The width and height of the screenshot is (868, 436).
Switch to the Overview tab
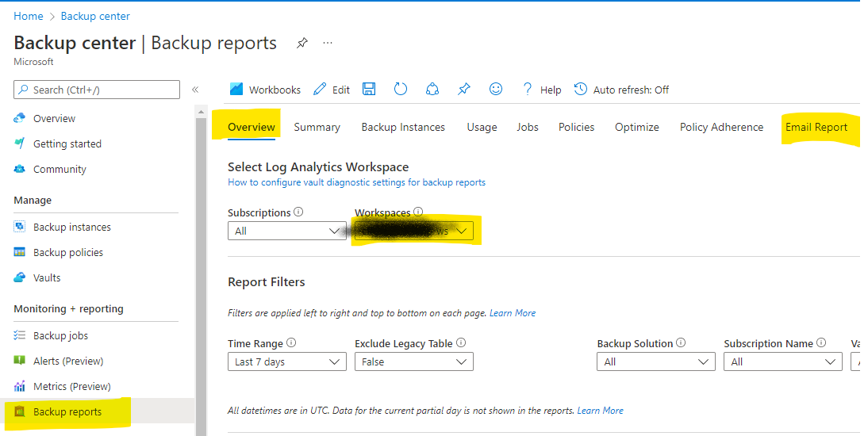pyautogui.click(x=252, y=128)
